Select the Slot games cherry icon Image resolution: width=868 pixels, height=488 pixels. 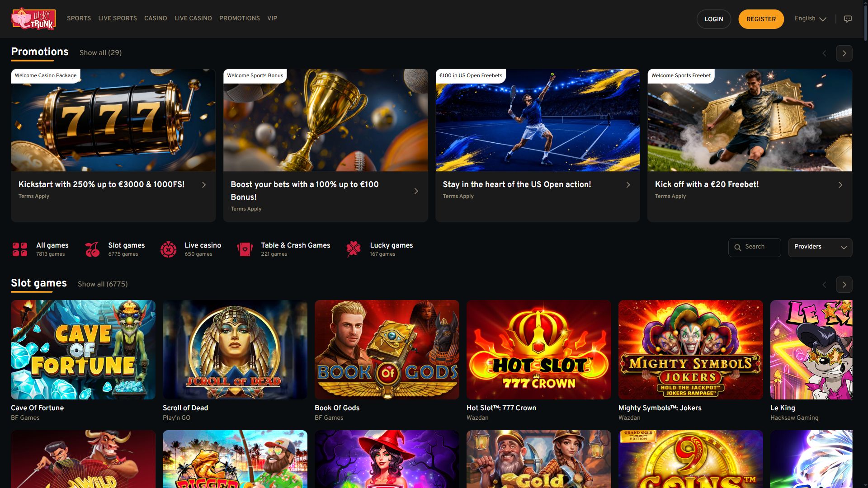click(92, 249)
